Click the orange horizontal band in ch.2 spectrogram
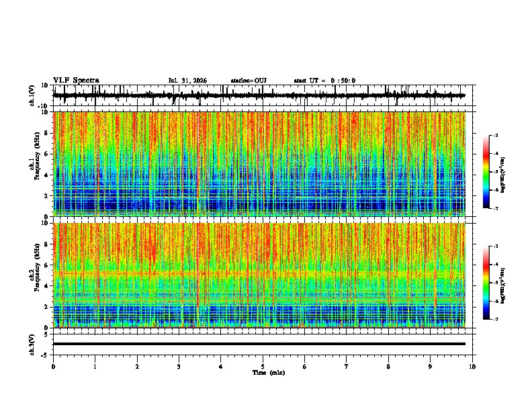 tap(259, 273)
